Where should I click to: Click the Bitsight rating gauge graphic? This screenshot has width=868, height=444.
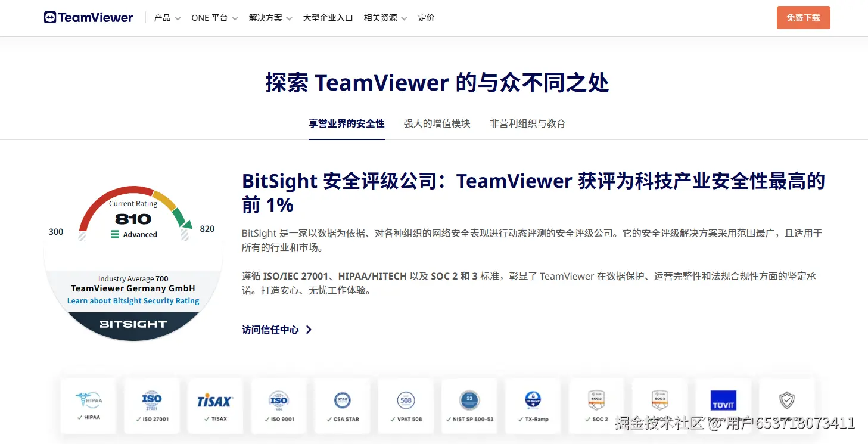point(136,213)
